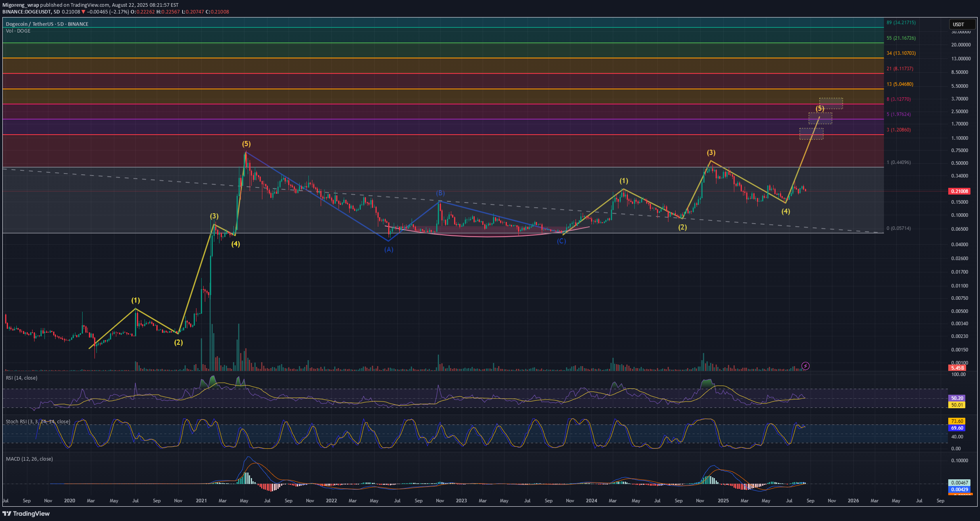Viewport: 980px width, 521px height.
Task: Click the Stoch RSI value label 73.60
Action: pos(957,421)
